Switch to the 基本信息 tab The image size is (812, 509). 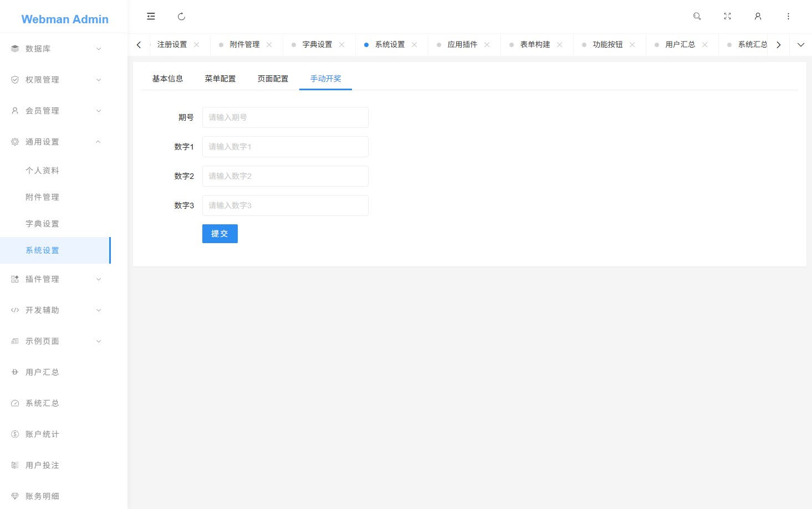point(167,78)
